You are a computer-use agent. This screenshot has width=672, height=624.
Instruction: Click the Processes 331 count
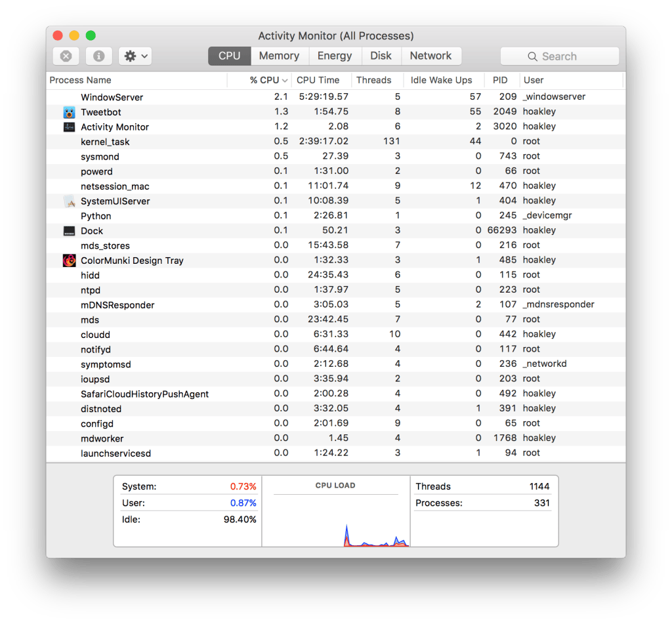coord(541,503)
